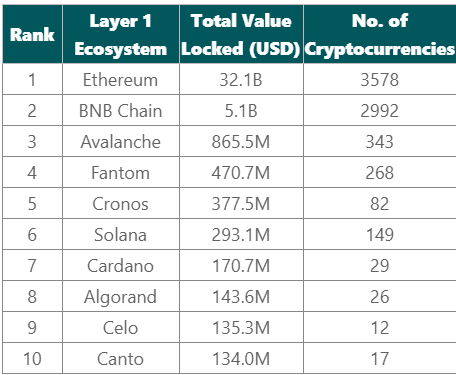
Task: Click the Total Value Locked (USD) header
Action: pos(241,34)
